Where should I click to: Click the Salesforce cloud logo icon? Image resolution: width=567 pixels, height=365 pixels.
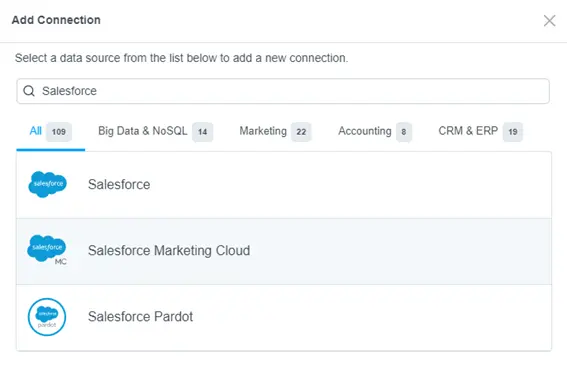click(x=48, y=184)
